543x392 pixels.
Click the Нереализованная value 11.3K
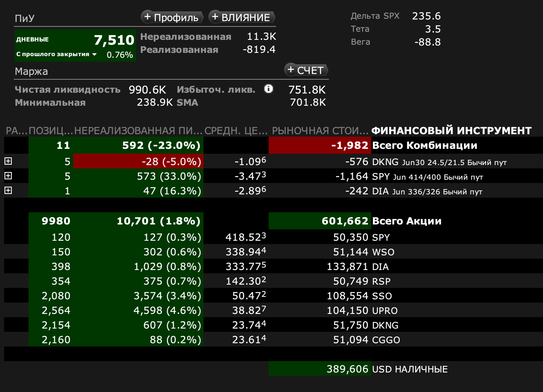pyautogui.click(x=261, y=37)
